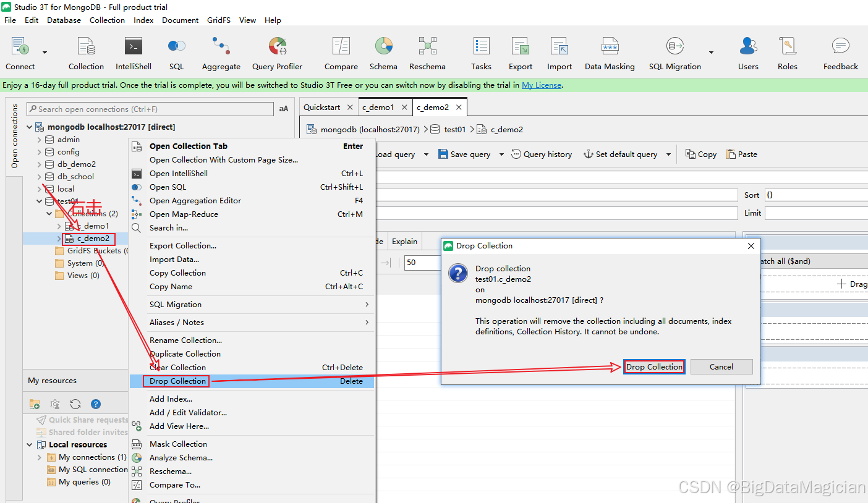Confirm with the Drop Collection dialog button
This screenshot has width=868, height=503.
click(x=654, y=367)
